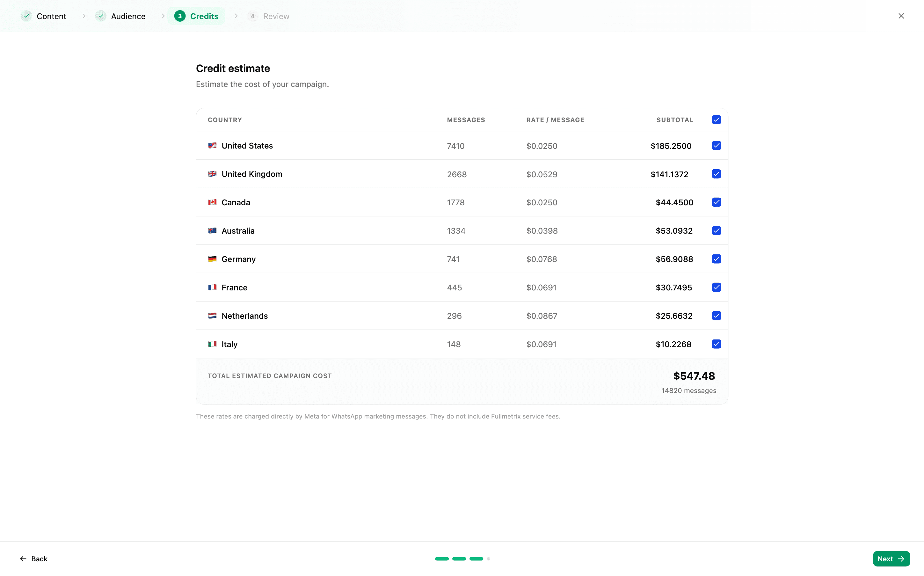The image size is (924, 576).
Task: Click the $25.6632 subtotal
Action: click(x=674, y=316)
